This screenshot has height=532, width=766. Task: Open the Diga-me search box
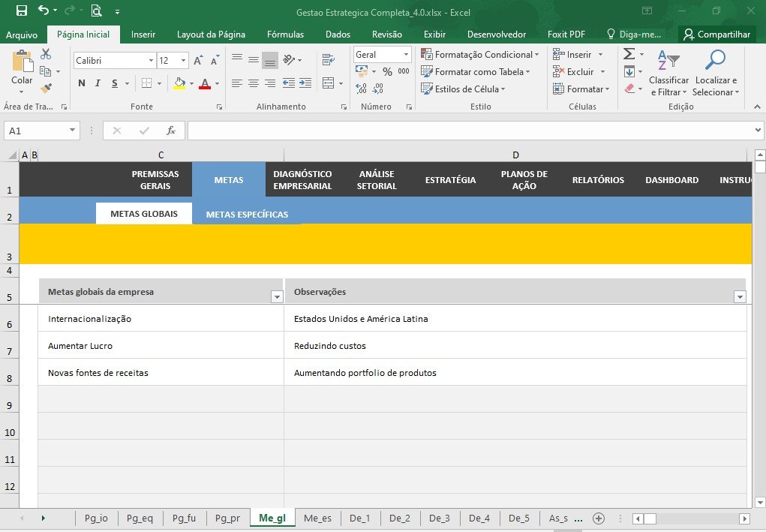(634, 35)
